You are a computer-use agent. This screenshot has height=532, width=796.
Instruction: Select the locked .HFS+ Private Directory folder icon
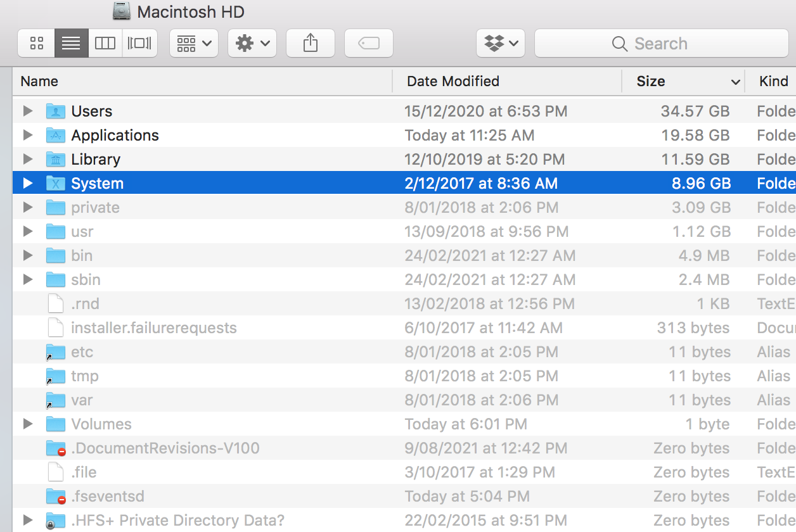(56, 521)
